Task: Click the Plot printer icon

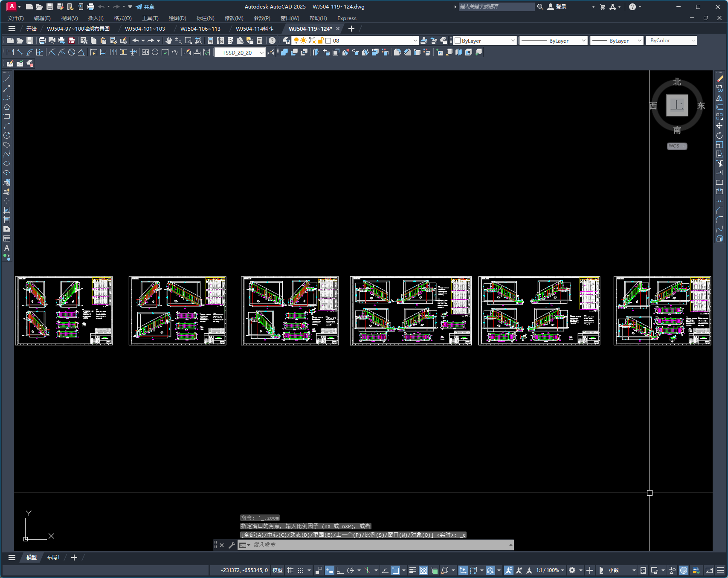Action: click(42, 41)
